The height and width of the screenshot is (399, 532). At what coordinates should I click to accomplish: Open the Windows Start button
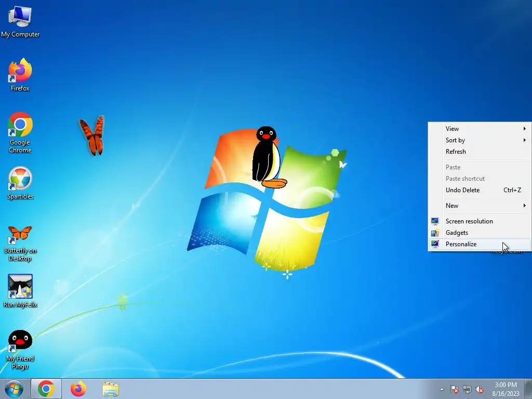(14, 389)
